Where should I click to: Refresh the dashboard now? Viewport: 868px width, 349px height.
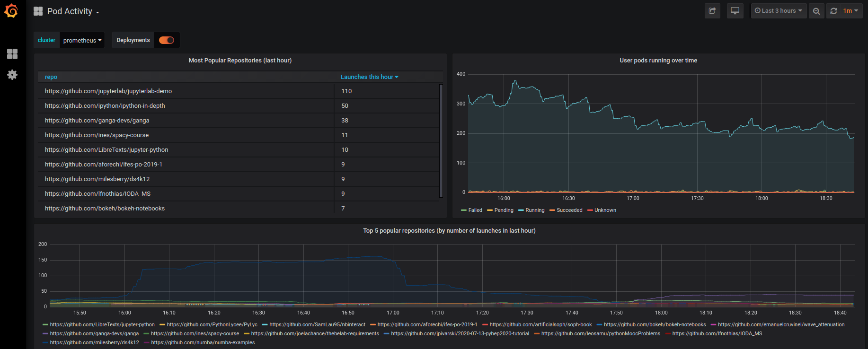833,11
